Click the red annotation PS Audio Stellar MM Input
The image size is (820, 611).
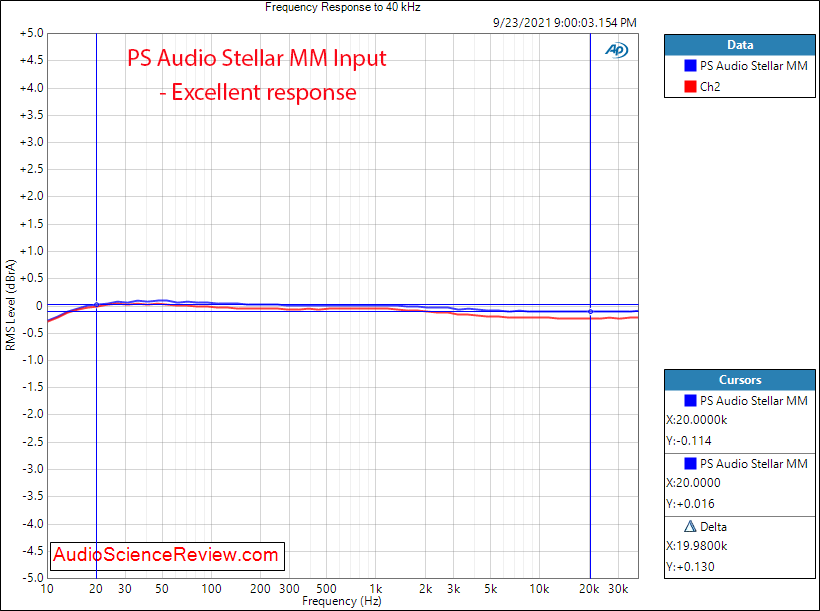tap(257, 58)
